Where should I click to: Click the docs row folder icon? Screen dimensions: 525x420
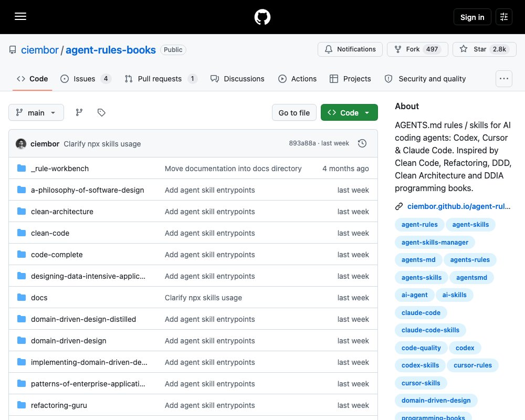[x=22, y=298]
